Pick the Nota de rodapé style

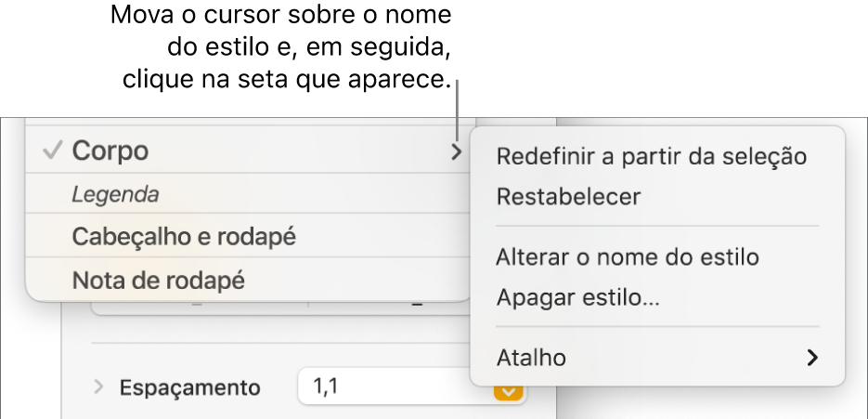tap(159, 279)
